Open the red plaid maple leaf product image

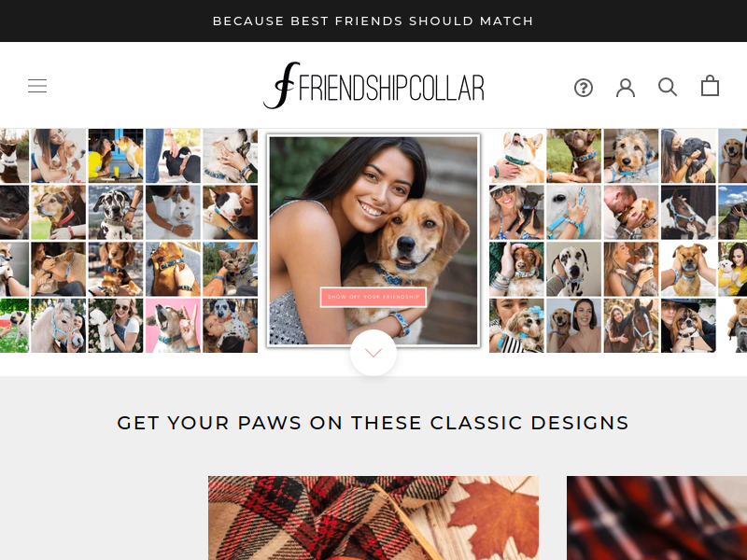(x=373, y=518)
